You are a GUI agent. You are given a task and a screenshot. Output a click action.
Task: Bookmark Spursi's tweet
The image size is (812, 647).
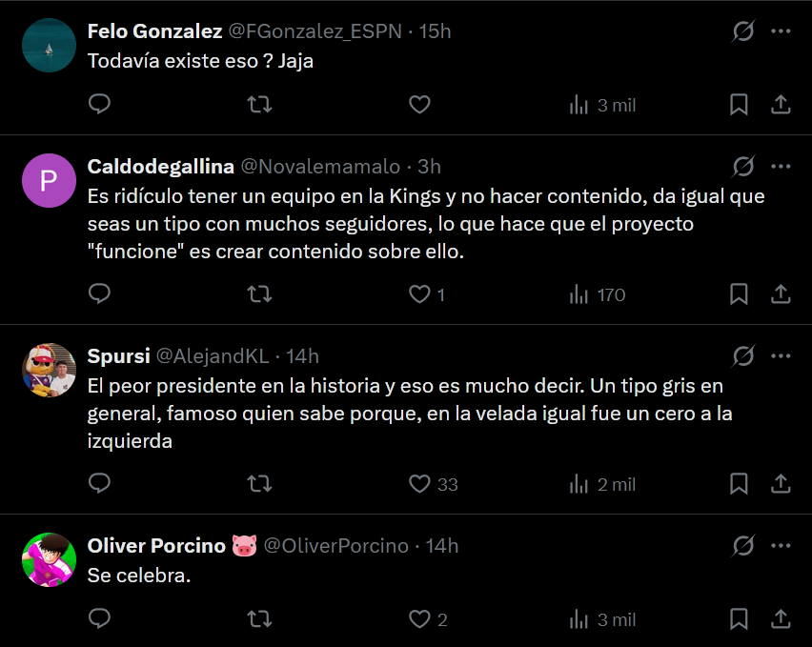739,484
